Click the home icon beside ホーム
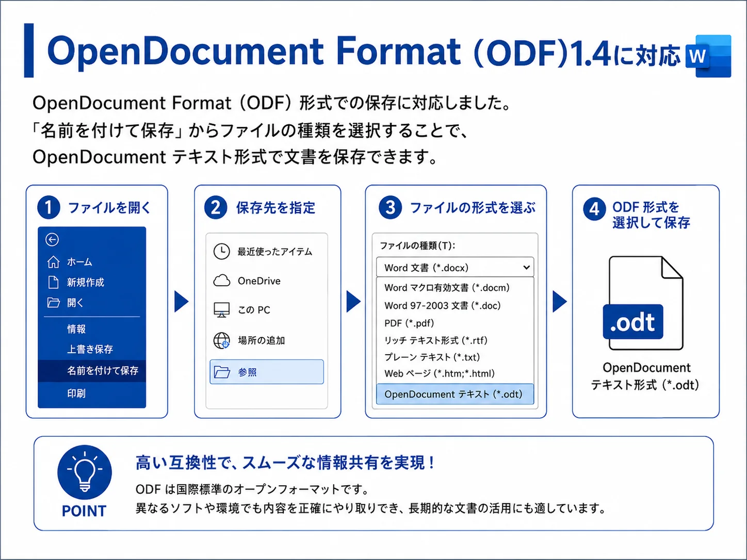This screenshot has height=560, width=747. click(53, 262)
